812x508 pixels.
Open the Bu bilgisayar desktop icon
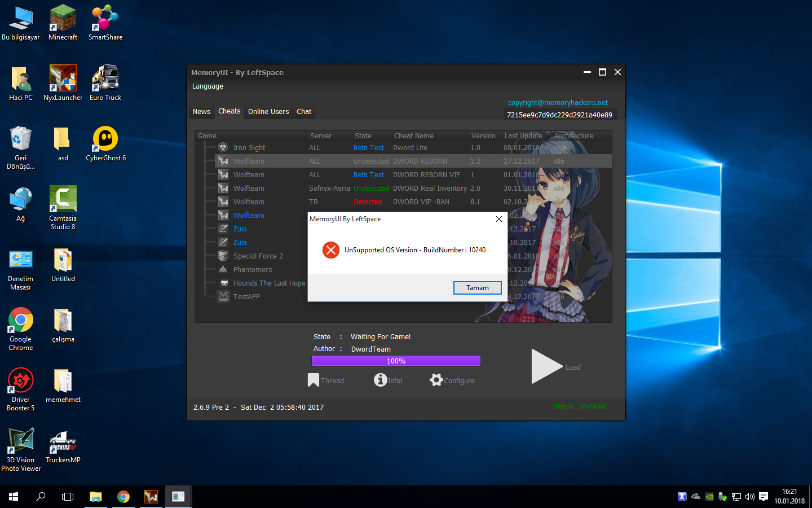[21, 24]
